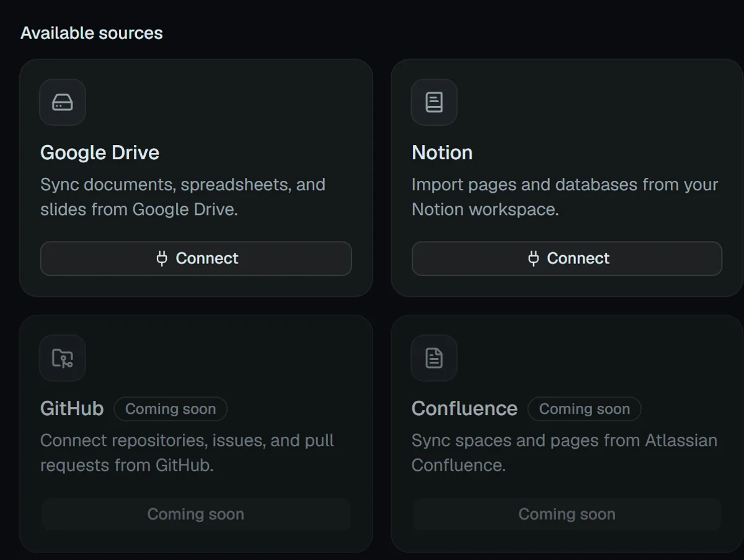
Task: Connect the Google Drive source
Action: pyautogui.click(x=196, y=258)
